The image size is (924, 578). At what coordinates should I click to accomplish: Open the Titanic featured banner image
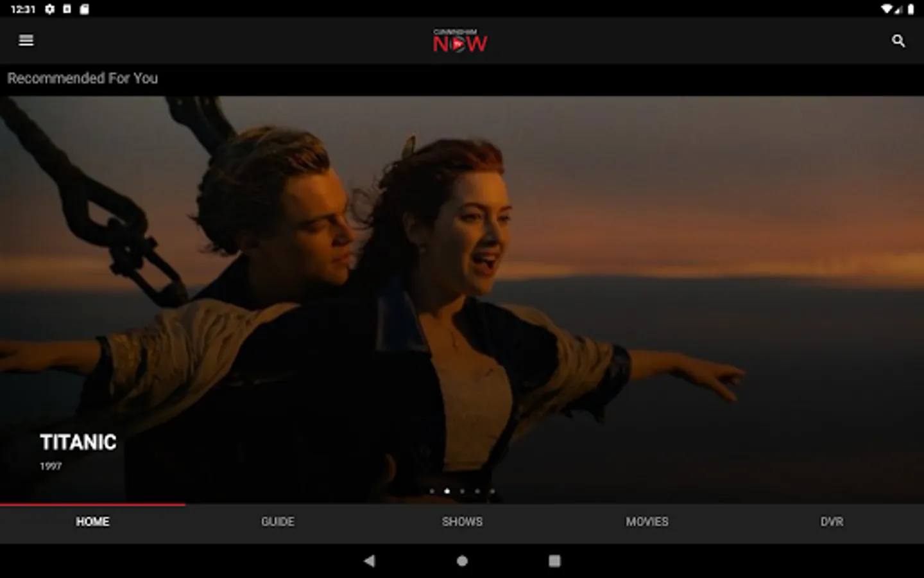pyautogui.click(x=462, y=300)
